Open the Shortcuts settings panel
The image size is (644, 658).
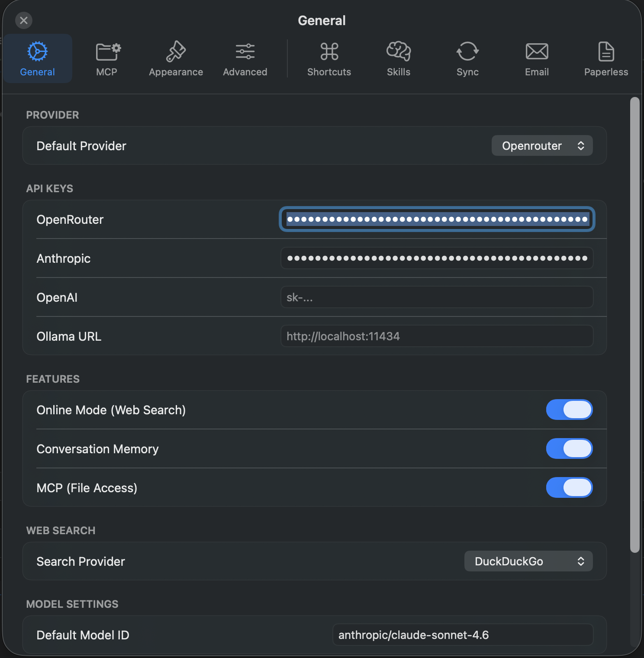point(329,58)
